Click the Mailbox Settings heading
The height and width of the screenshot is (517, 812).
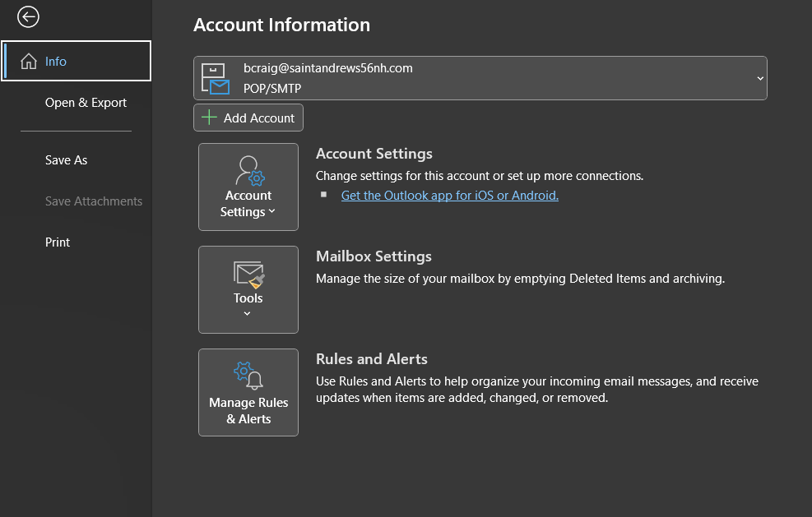(x=374, y=256)
